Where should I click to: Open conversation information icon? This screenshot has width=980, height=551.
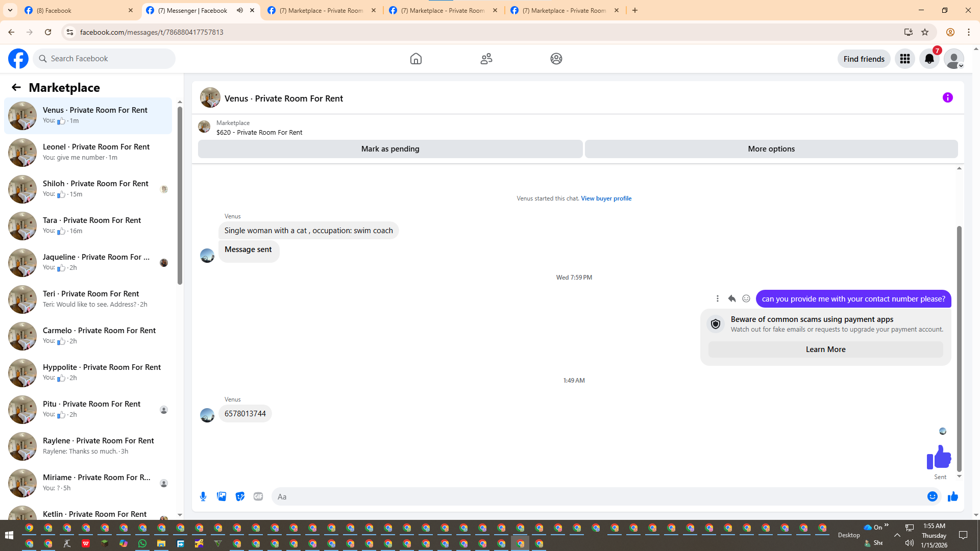(x=947, y=97)
